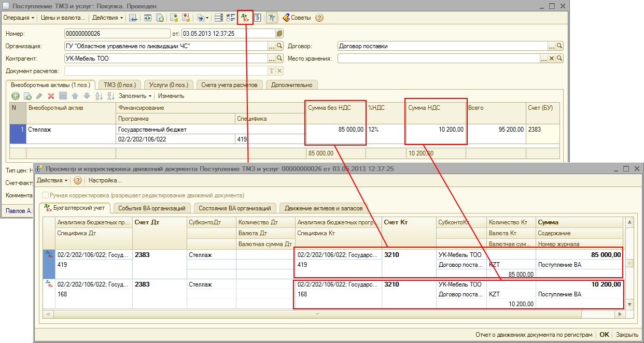The width and height of the screenshot is (644, 343).
Task: Click the Дт/Кт document postings icon
Action: 245,18
